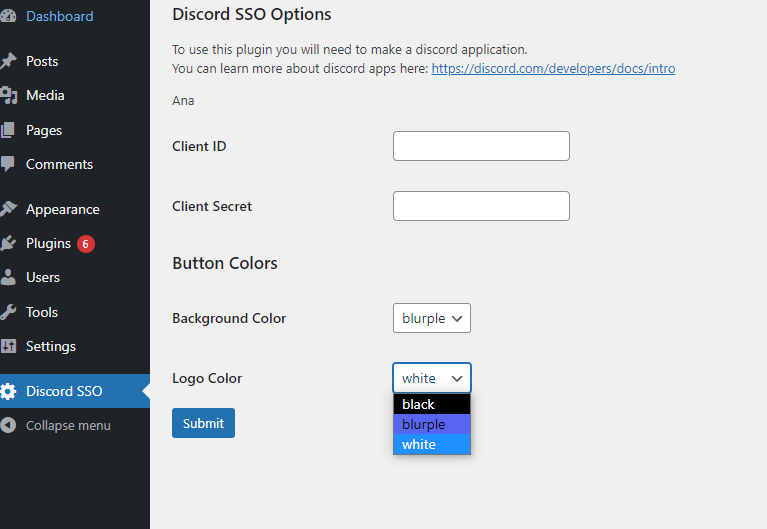Click the Users person icon

coord(7,277)
